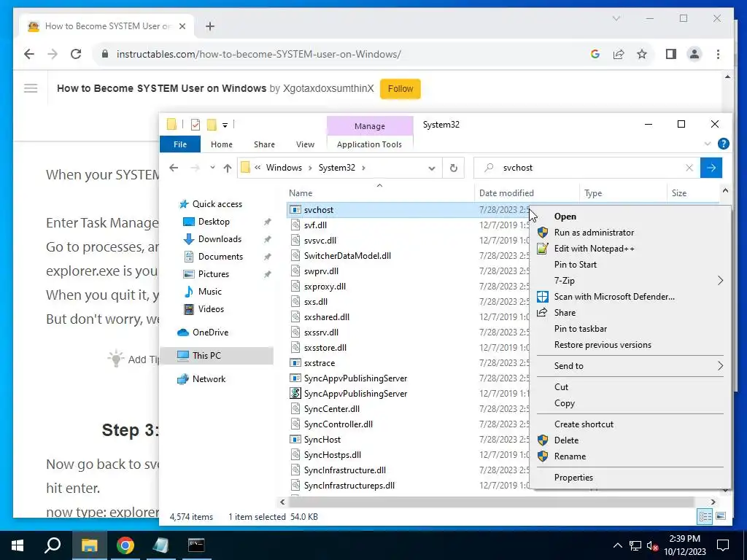Screen dimensions: 747x560
Task: Show hidden tray icons arrow
Action: 617,545
